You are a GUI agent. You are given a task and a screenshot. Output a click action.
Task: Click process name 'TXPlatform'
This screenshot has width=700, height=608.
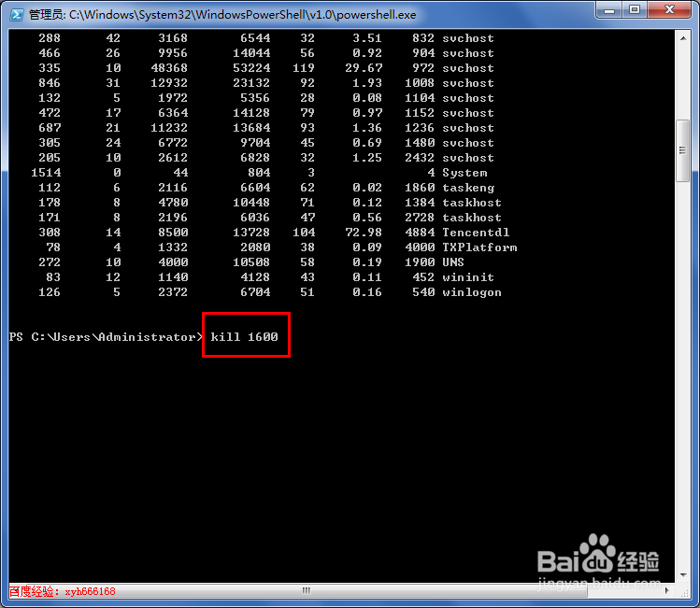[479, 247]
